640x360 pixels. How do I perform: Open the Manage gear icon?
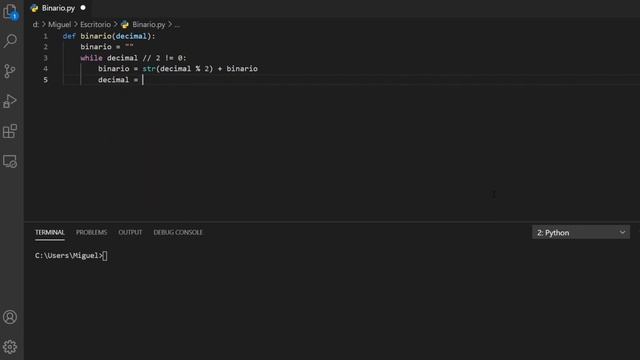pos(10,347)
